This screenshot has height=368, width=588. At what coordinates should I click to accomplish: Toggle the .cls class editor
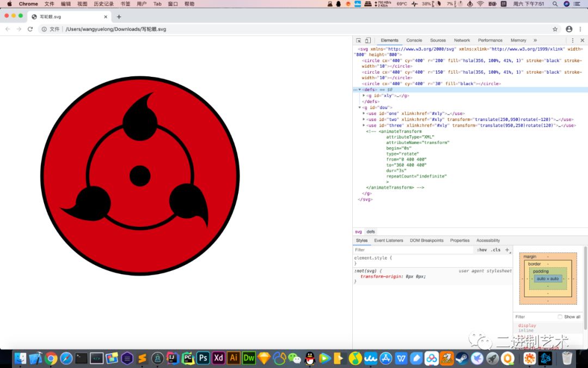click(496, 250)
